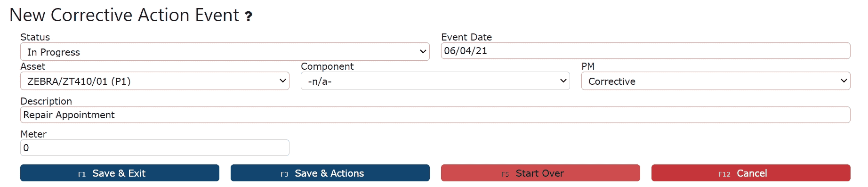Open the Asset dropdown ZEBRA/ZT410/01 (P1)
Viewport: 868px width, 187px height.
click(155, 81)
